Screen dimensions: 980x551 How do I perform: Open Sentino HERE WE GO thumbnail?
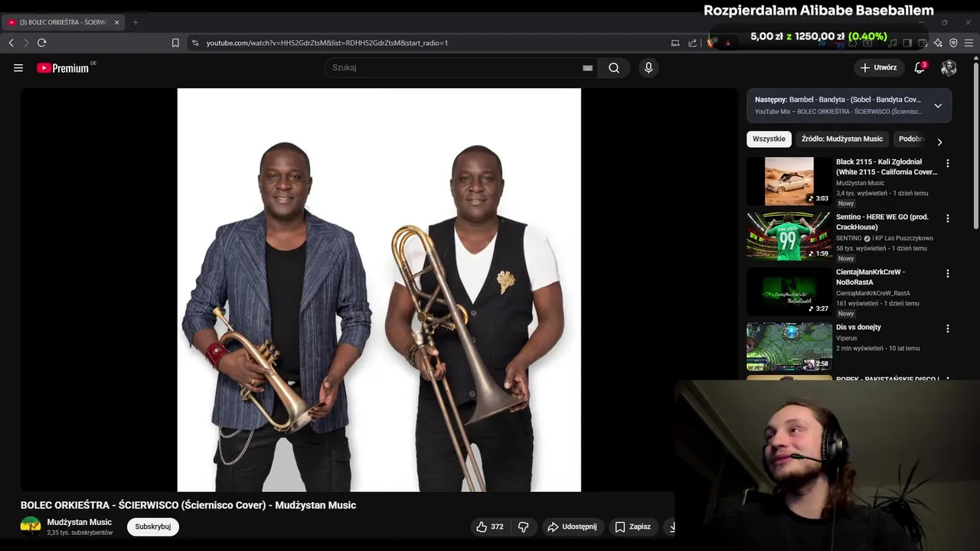pyautogui.click(x=789, y=236)
